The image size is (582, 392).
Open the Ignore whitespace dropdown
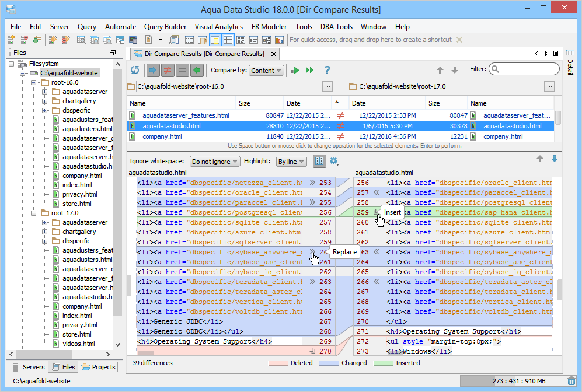pyautogui.click(x=215, y=162)
